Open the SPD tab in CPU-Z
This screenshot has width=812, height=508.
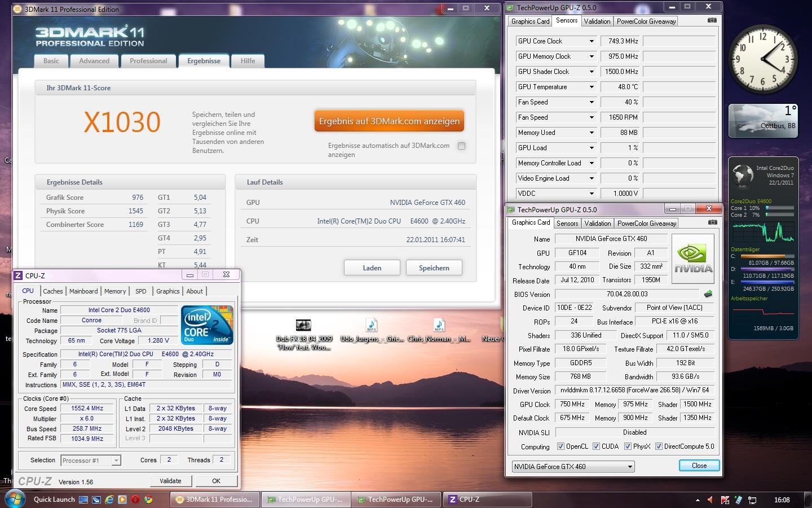point(141,291)
